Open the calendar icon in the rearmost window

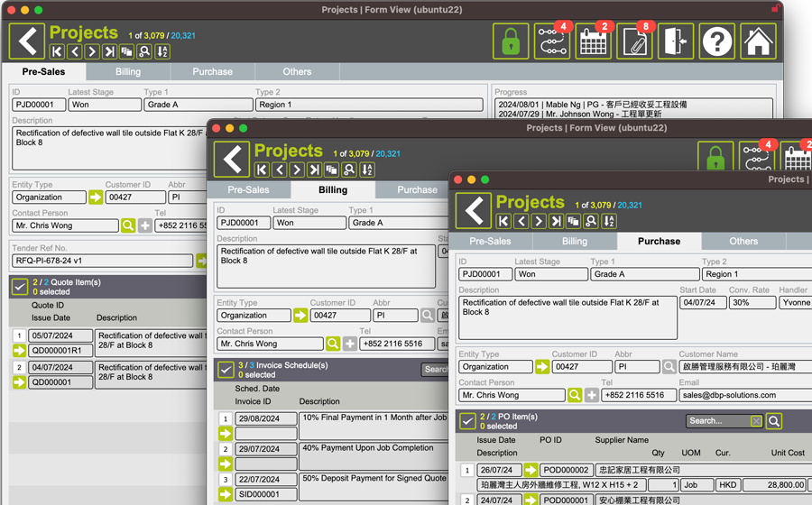(593, 41)
